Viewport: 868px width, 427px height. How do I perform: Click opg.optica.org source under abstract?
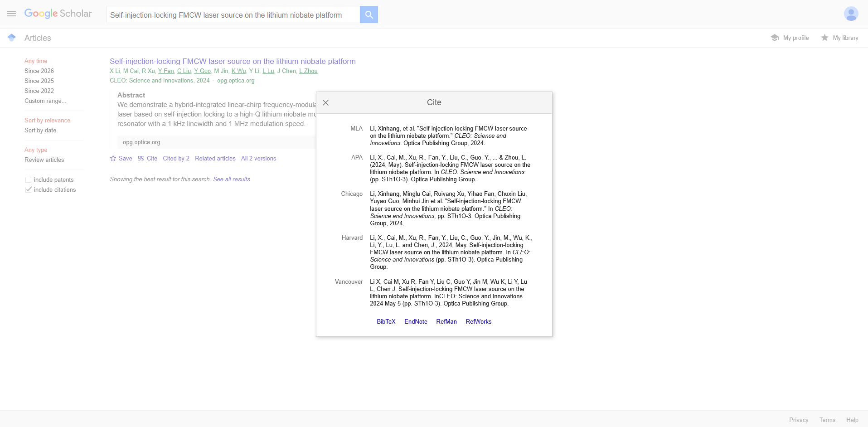141,142
